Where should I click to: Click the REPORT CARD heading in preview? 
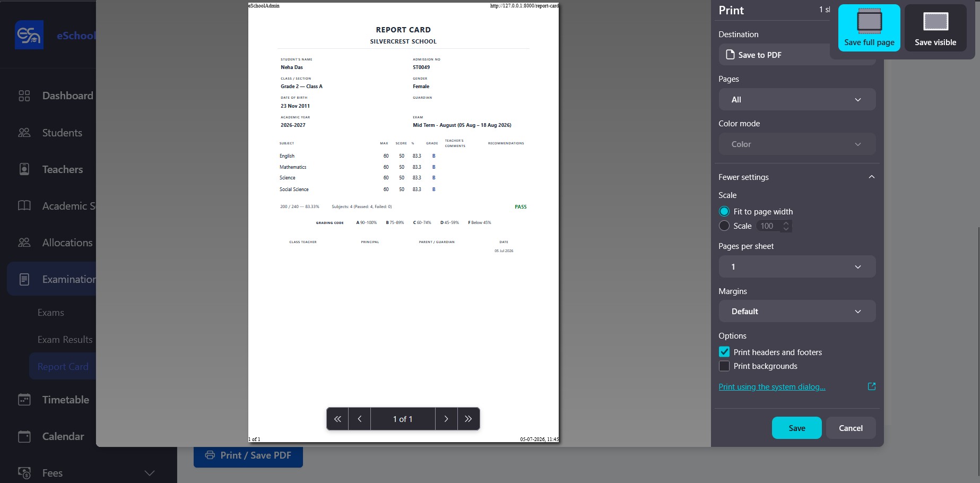click(403, 30)
